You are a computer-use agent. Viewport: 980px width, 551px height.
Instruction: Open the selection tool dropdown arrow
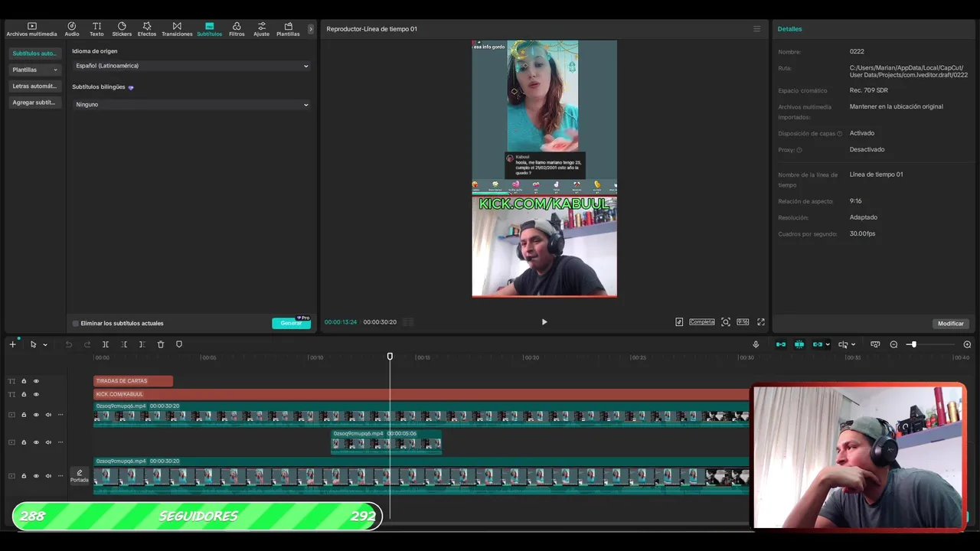[x=45, y=345]
